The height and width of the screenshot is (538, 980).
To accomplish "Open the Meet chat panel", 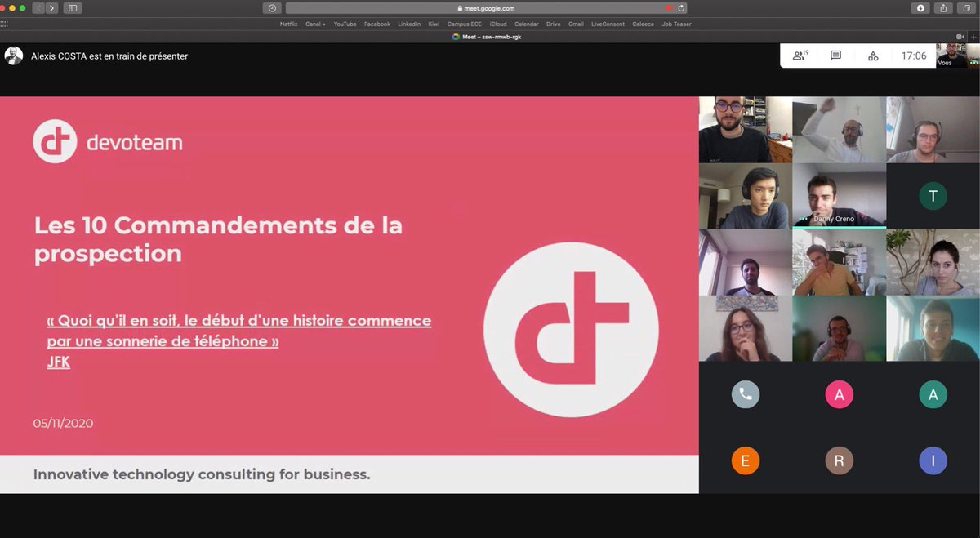I will 835,55.
